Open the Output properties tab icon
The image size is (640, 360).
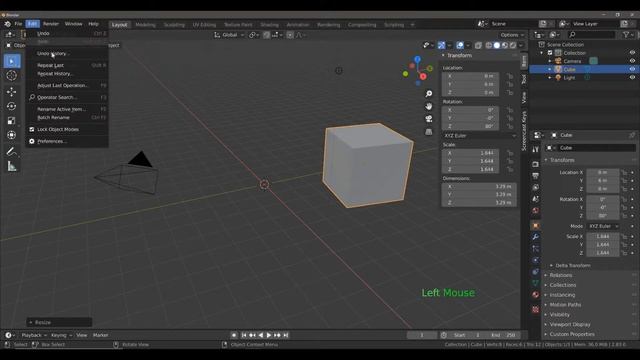(x=536, y=176)
